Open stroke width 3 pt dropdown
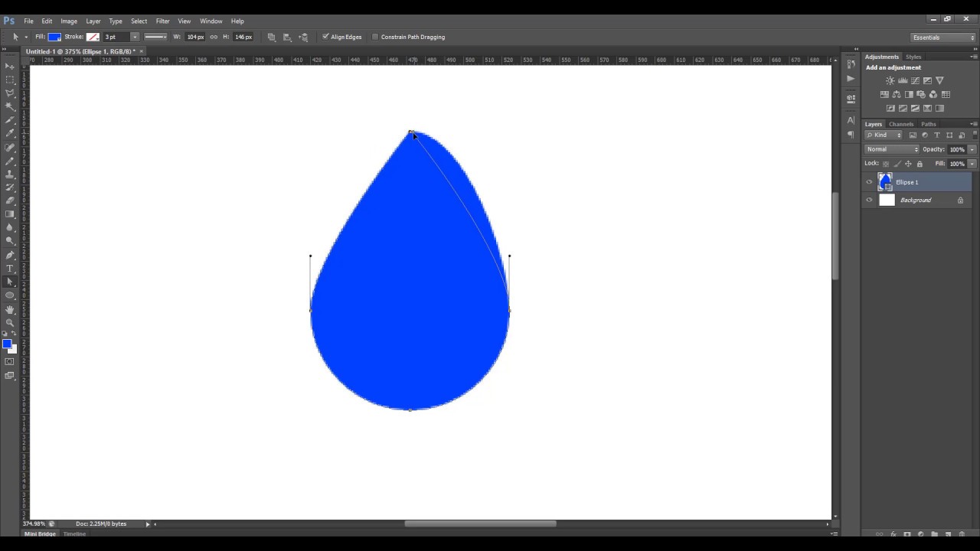The image size is (980, 551). tap(135, 37)
